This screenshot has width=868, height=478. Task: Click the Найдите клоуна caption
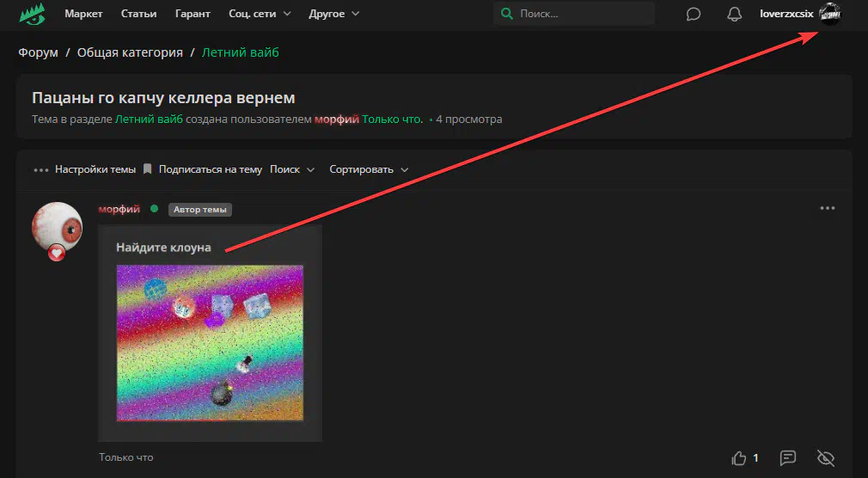click(x=164, y=248)
